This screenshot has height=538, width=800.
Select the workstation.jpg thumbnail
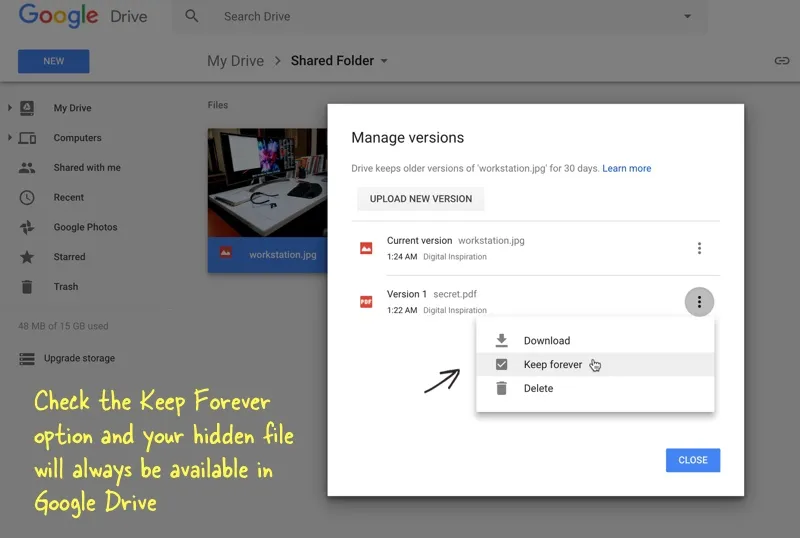(x=267, y=183)
